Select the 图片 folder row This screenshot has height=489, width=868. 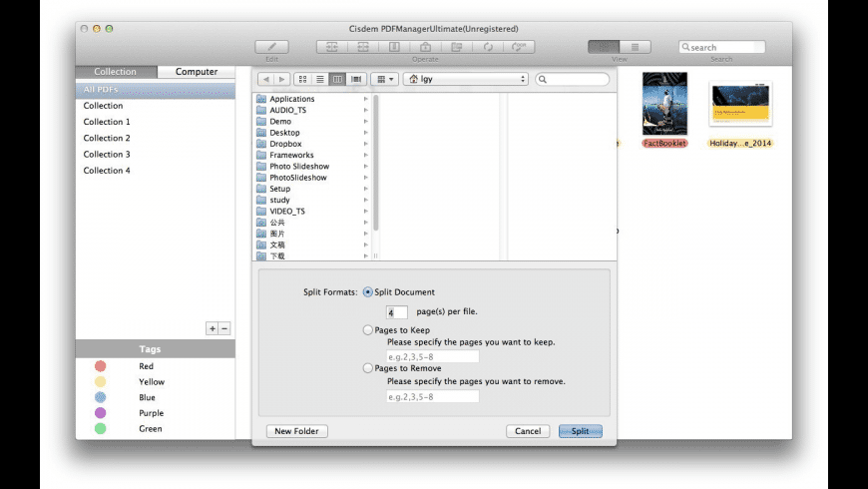[312, 234]
